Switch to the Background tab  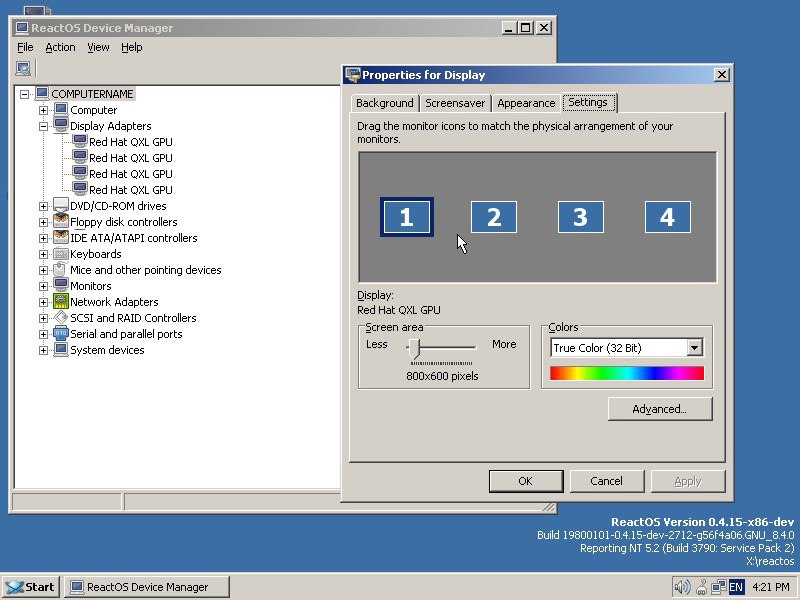(x=385, y=103)
